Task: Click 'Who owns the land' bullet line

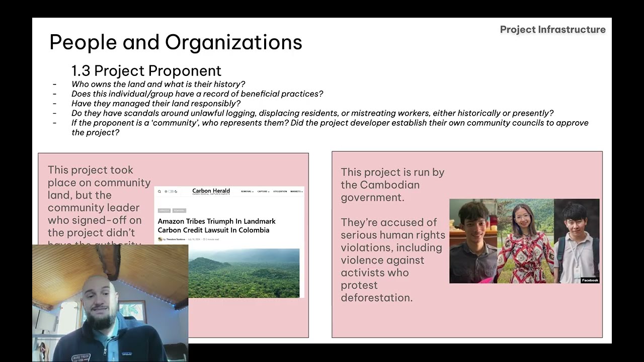Action: pyautogui.click(x=158, y=84)
